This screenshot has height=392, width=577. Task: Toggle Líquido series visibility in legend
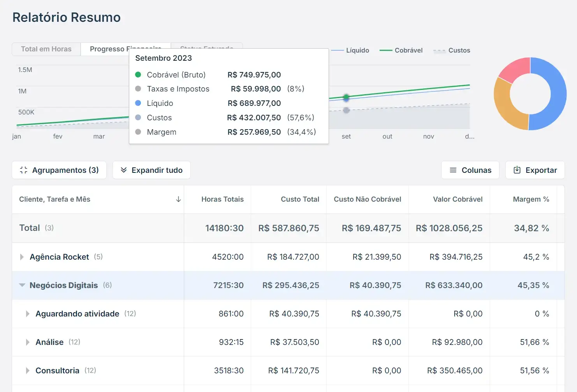(x=357, y=50)
